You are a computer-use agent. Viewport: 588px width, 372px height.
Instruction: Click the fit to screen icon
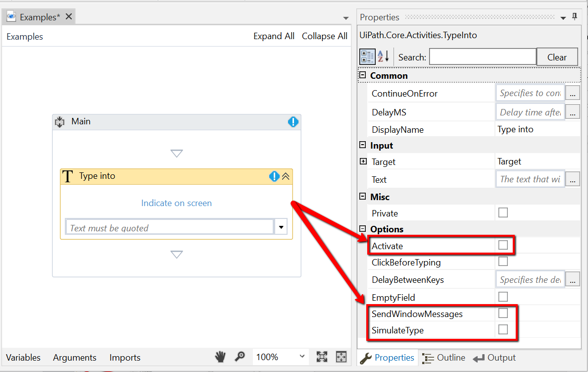point(322,357)
